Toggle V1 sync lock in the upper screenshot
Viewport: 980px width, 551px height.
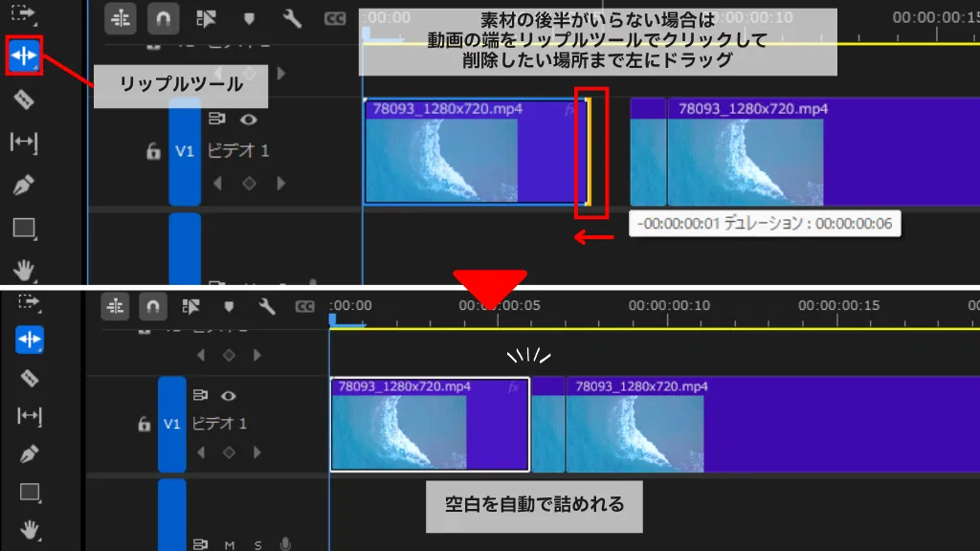pos(216,119)
